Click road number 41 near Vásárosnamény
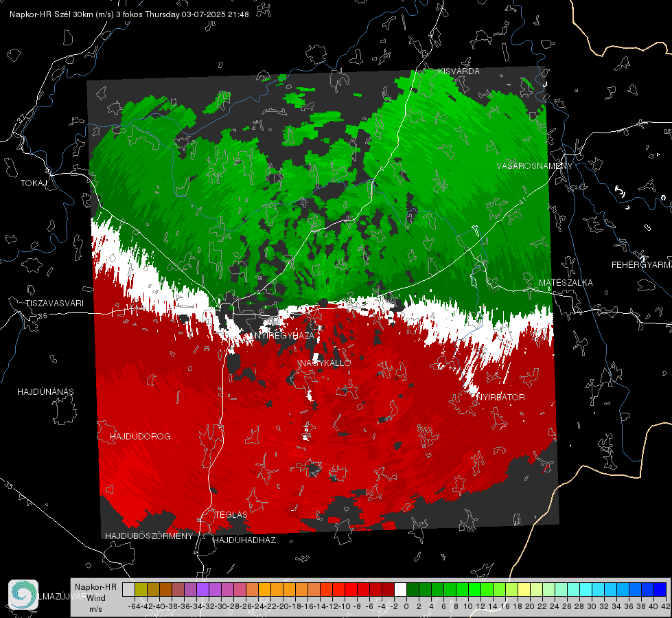The image size is (672, 618). 522,201
